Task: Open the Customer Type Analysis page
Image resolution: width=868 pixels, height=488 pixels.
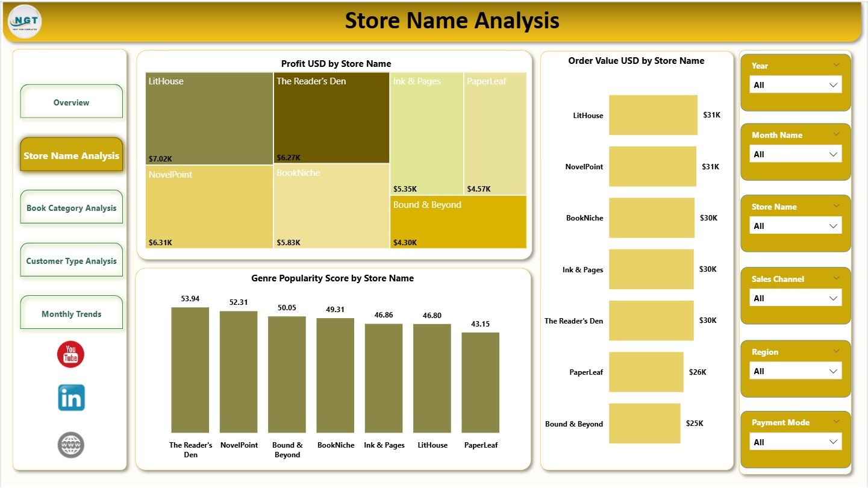Action: tap(71, 260)
